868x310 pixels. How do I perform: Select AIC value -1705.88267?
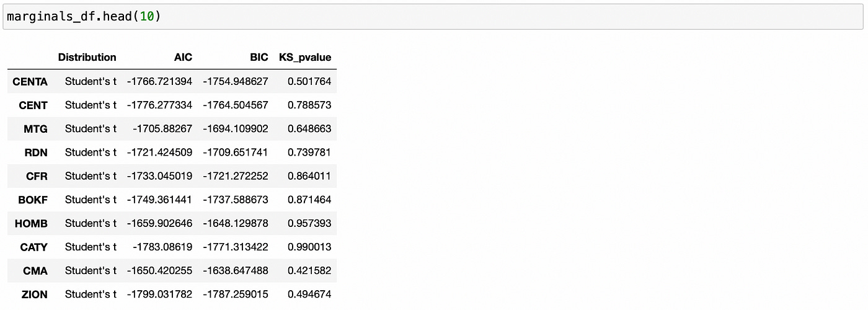point(162,129)
